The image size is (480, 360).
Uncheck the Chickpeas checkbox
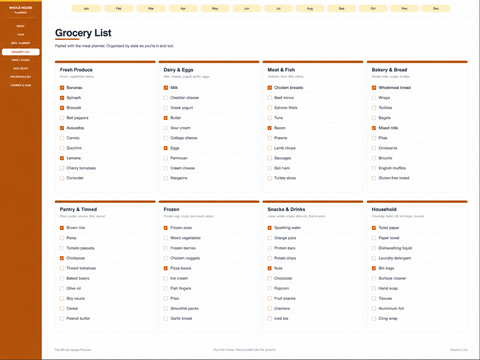62,258
